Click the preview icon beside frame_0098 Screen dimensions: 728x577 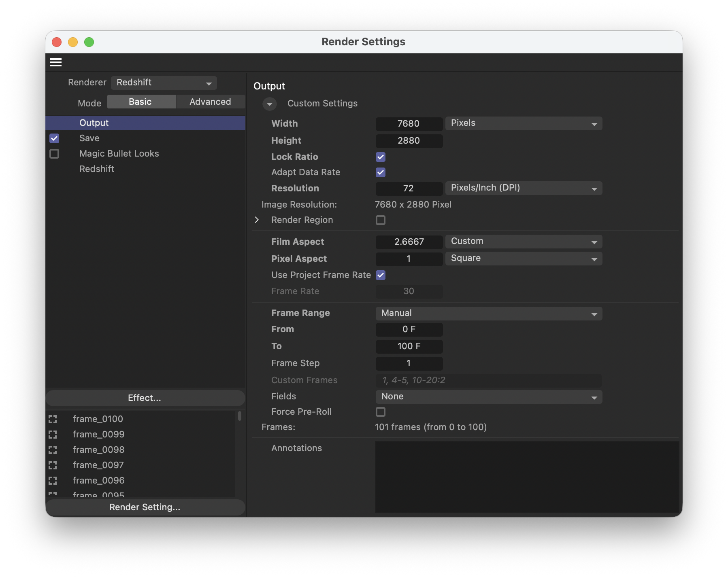(53, 450)
